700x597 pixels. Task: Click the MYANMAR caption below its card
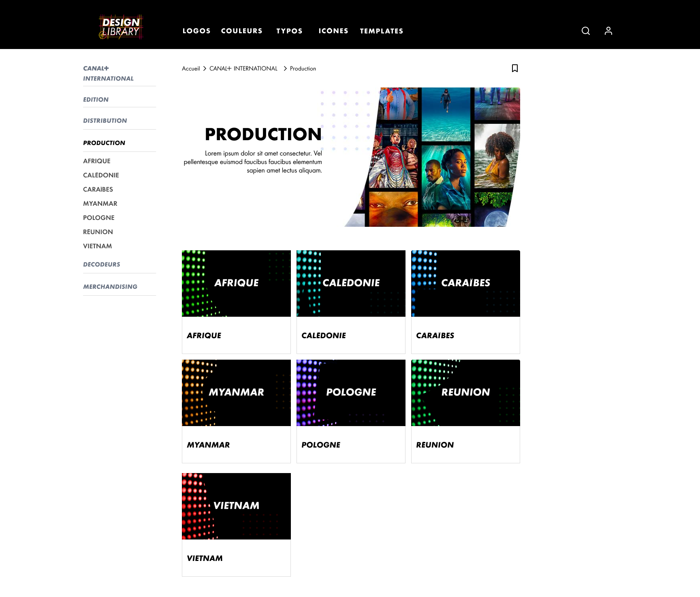(208, 445)
